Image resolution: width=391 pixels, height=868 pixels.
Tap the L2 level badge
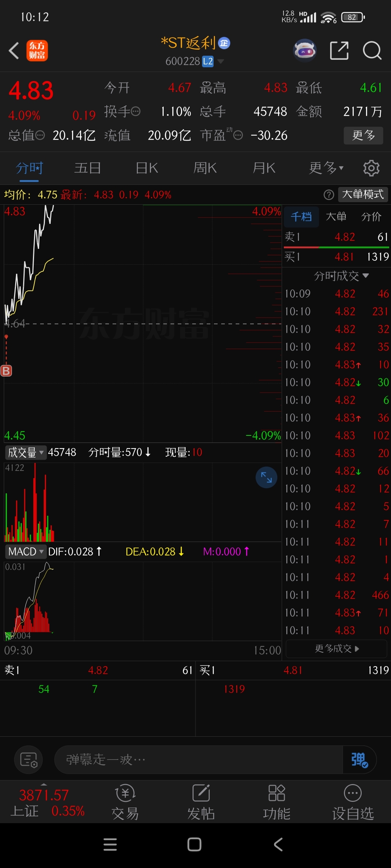(x=208, y=61)
